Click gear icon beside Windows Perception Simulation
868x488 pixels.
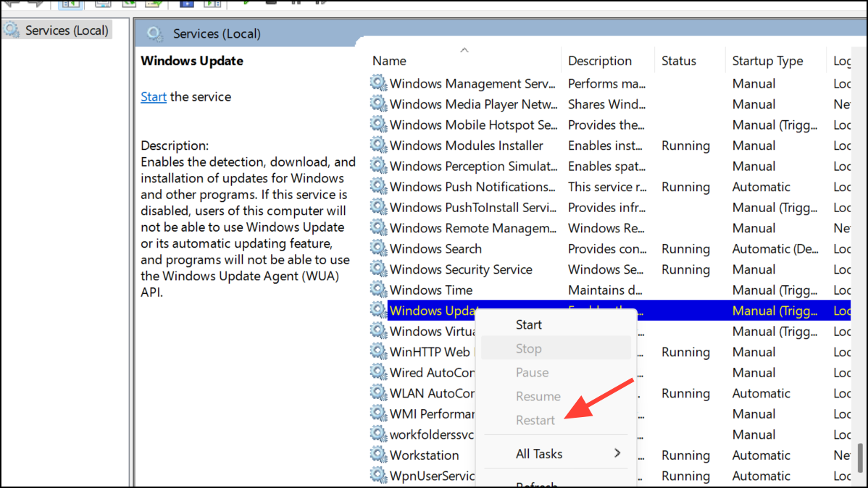379,165
